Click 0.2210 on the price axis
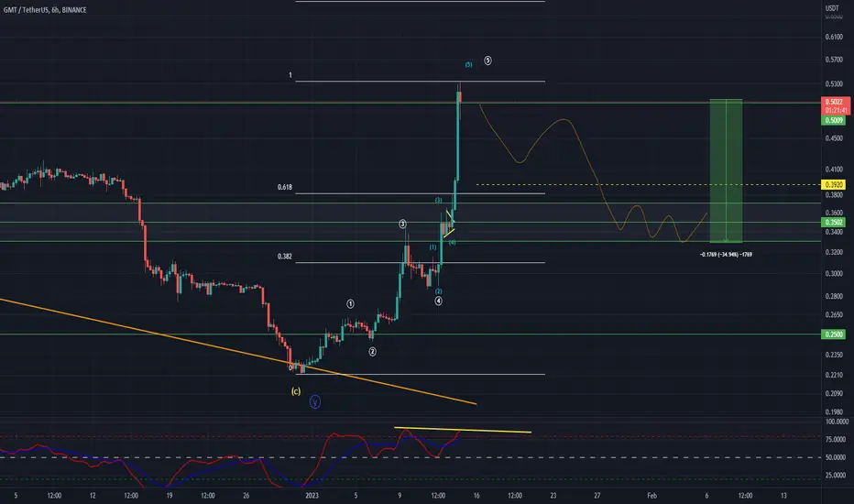The height and width of the screenshot is (504, 854). click(x=834, y=375)
